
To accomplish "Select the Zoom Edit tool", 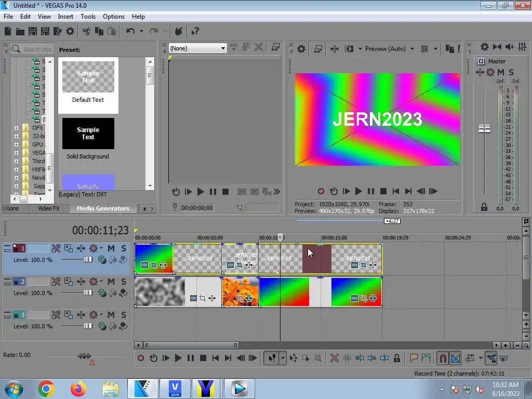I will tap(318, 358).
